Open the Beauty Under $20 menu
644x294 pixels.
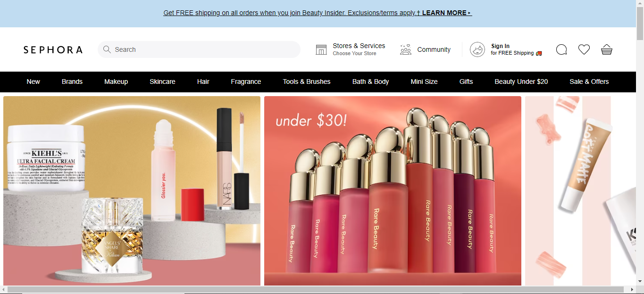coord(521,82)
